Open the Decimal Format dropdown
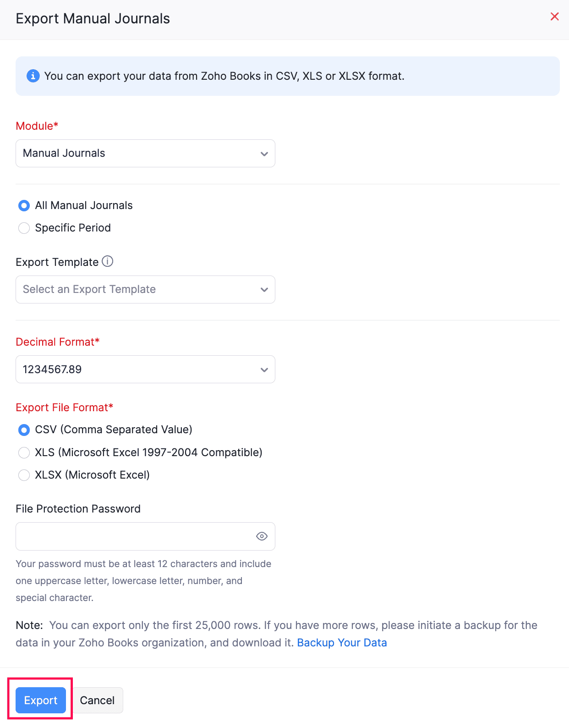The image size is (569, 728). point(145,369)
